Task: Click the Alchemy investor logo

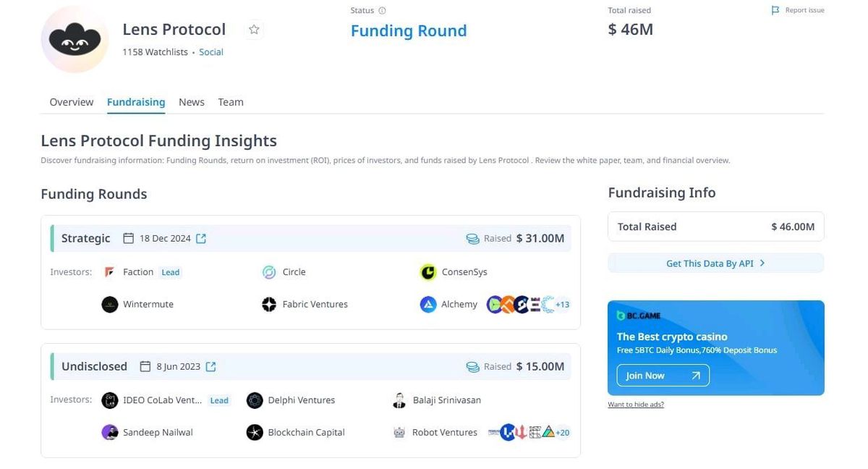Action: click(428, 304)
